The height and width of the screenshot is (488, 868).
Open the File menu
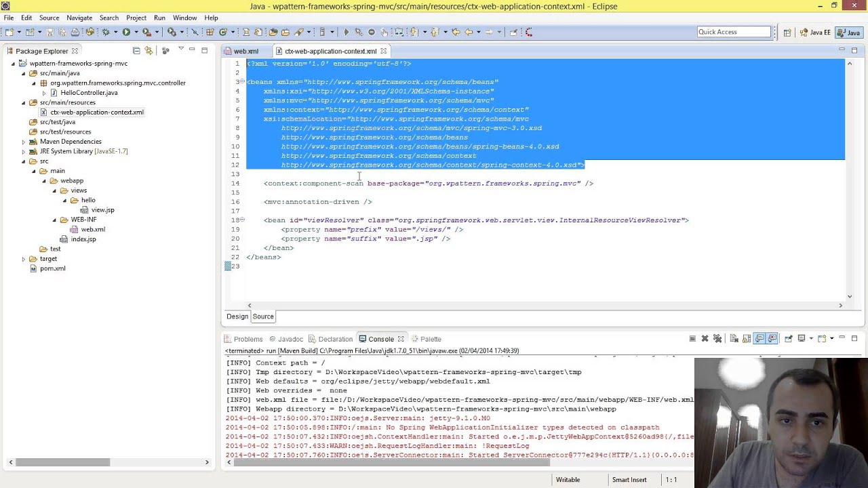(9, 18)
